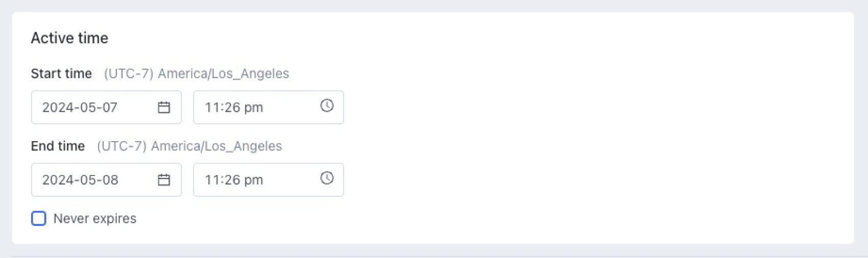Click the Never expires label text
Screen dimensions: 868x258
click(x=94, y=219)
